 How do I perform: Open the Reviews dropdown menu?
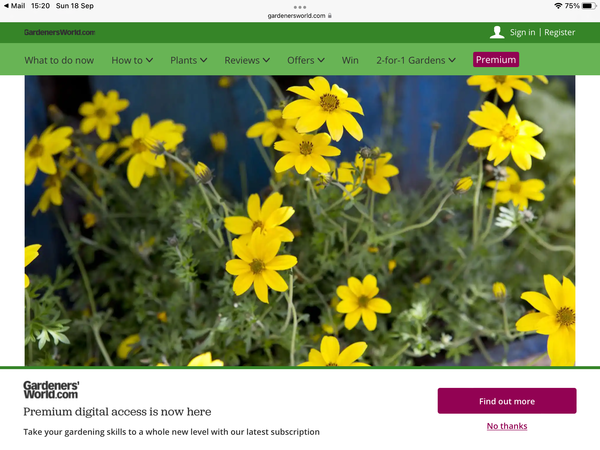(x=247, y=60)
